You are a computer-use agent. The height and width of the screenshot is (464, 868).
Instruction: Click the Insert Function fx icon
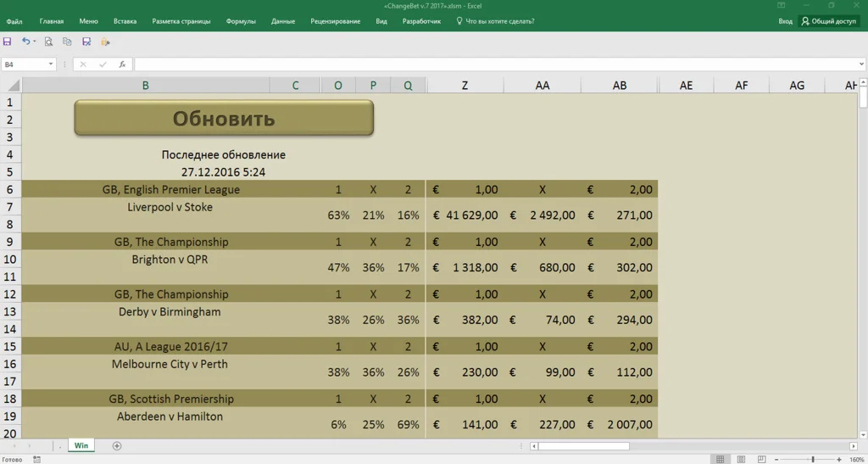(x=122, y=64)
